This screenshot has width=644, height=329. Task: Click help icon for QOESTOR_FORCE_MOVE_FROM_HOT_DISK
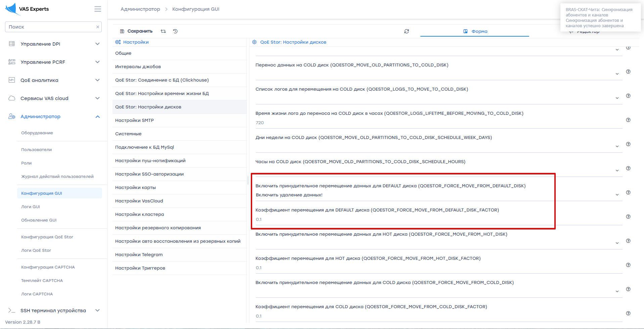tap(628, 241)
